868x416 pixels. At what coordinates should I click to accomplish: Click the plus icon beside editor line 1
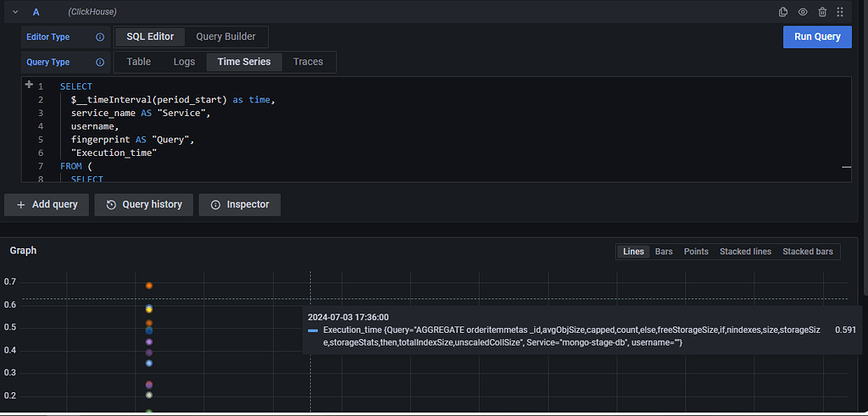pos(29,86)
